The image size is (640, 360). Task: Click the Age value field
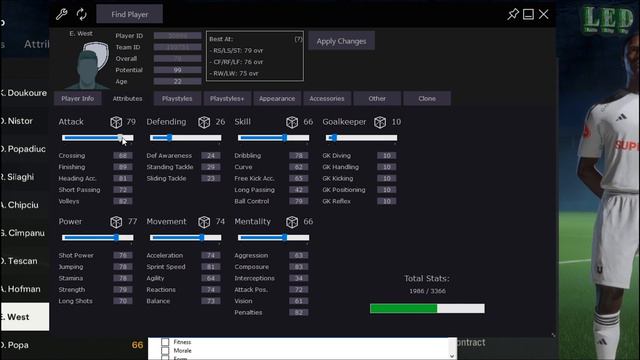click(x=177, y=82)
